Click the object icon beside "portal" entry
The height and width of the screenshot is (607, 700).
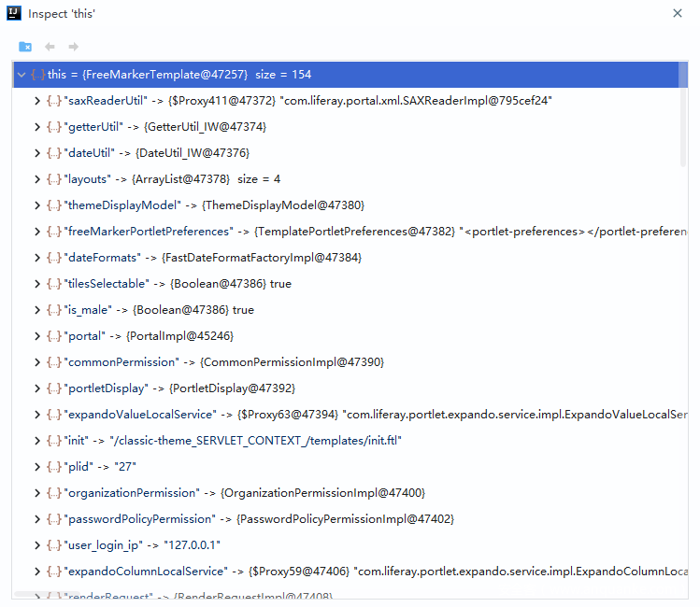click(x=54, y=336)
